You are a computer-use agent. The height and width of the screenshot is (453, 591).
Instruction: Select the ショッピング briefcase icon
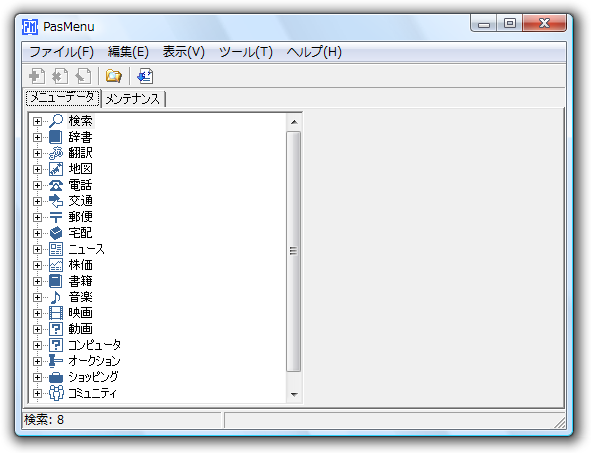pos(56,377)
